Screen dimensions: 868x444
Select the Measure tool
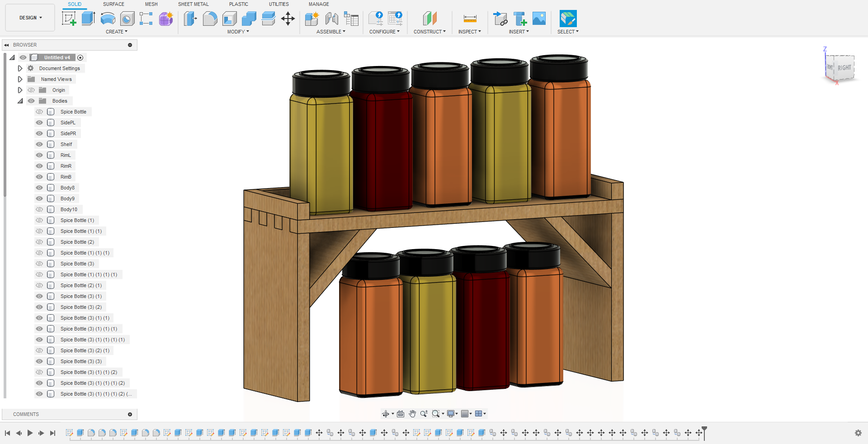point(470,19)
